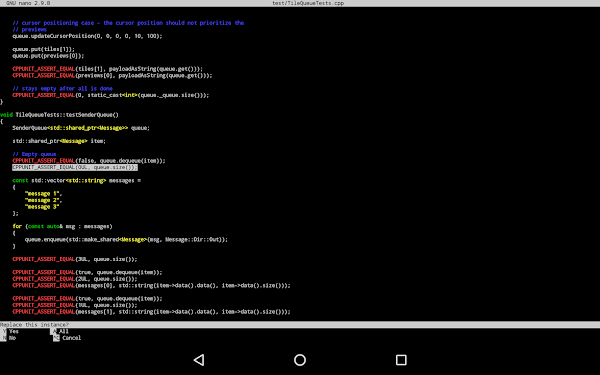Click the SenderQueue<std::shared_ptr<Message>> queue; line
The height and width of the screenshot is (375, 600).
click(x=81, y=128)
